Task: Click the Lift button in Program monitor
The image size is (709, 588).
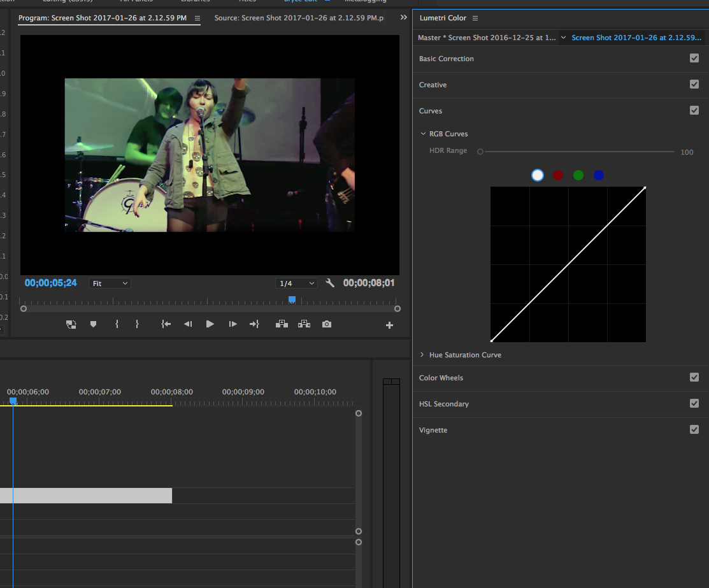Action: pos(281,324)
